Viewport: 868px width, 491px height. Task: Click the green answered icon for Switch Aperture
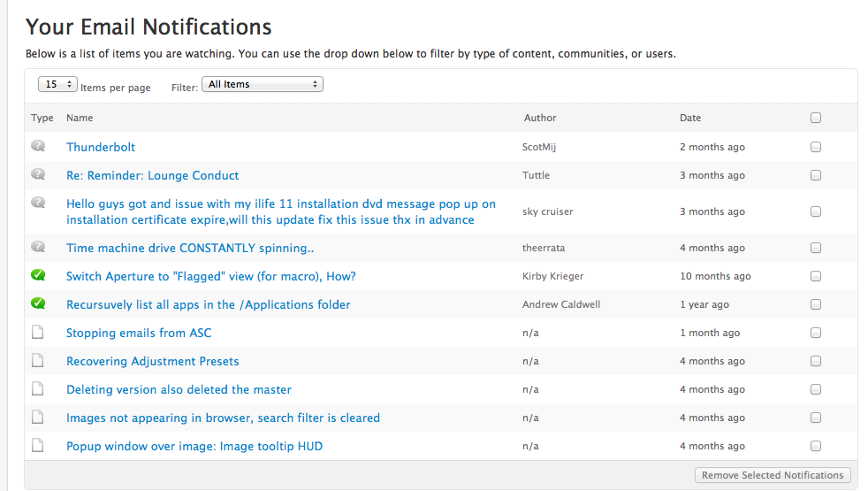[x=38, y=275]
